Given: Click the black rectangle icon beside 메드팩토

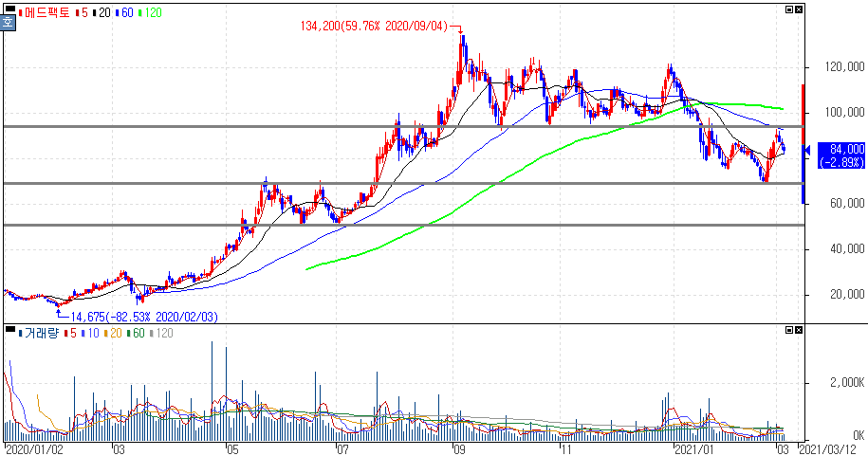Looking at the screenshot, I should point(9,9).
